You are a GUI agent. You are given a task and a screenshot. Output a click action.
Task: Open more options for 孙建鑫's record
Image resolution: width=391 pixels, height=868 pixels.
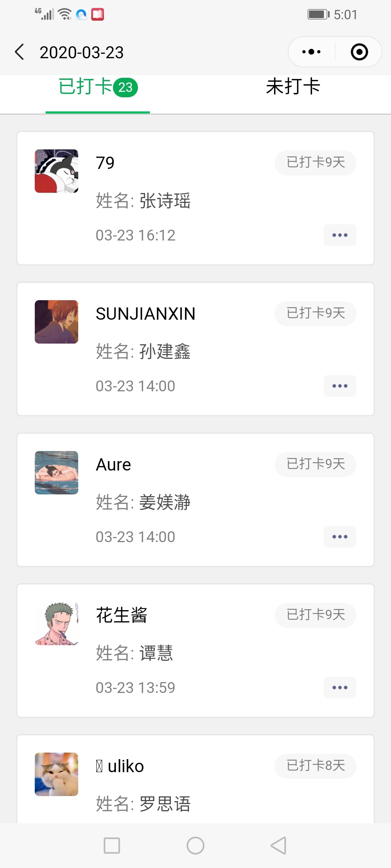pos(340,386)
